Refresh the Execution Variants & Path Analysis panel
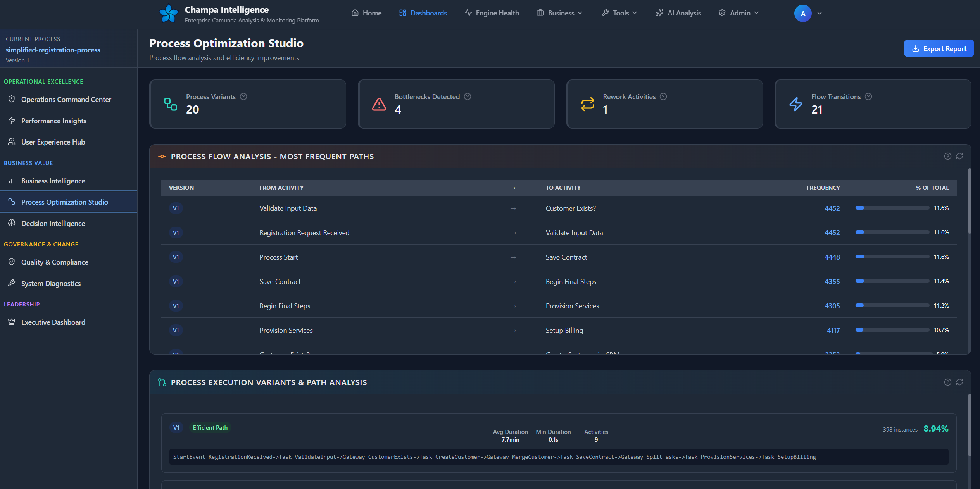Viewport: 980px width, 489px height. [959, 382]
